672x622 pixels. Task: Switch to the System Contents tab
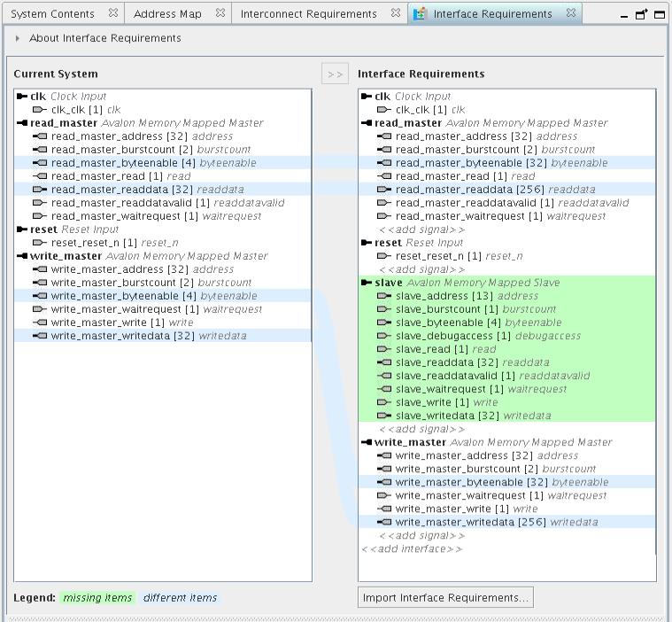55,14
